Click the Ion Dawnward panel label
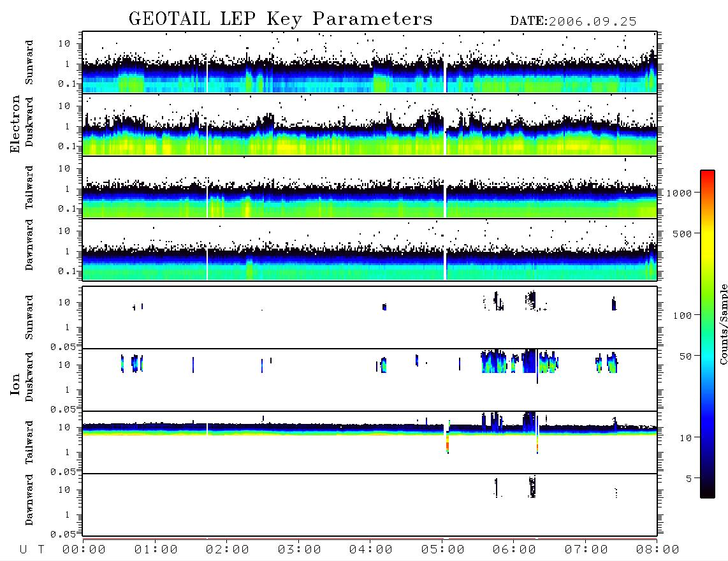 click(29, 500)
